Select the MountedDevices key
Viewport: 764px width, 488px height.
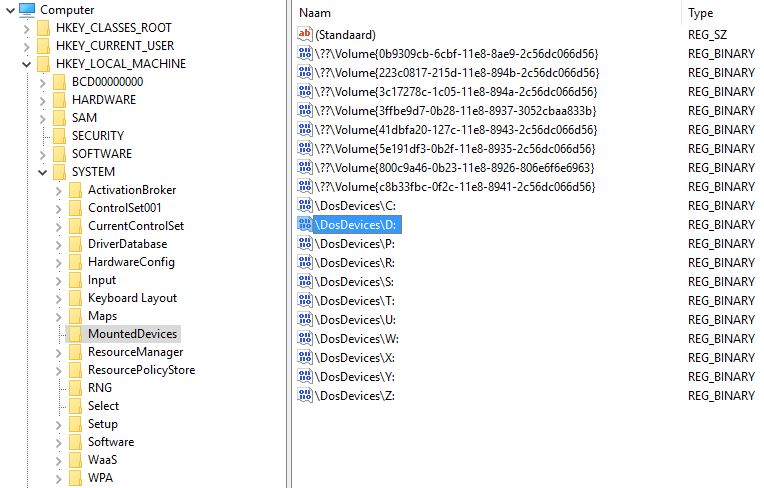(132, 334)
